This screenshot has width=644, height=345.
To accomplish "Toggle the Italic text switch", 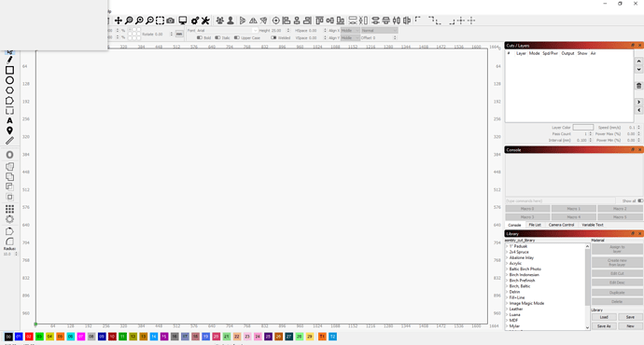I will click(x=217, y=37).
